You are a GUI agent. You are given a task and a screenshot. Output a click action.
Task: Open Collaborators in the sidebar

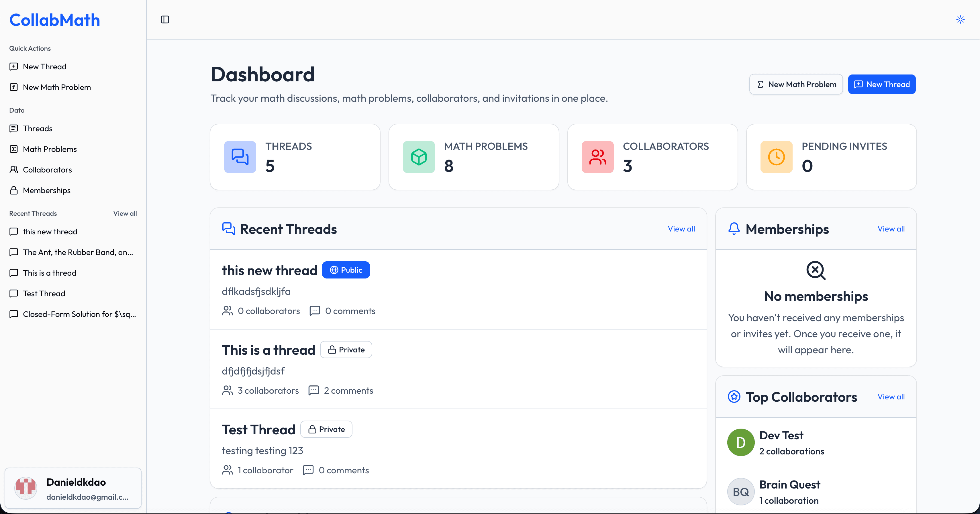(x=73, y=170)
